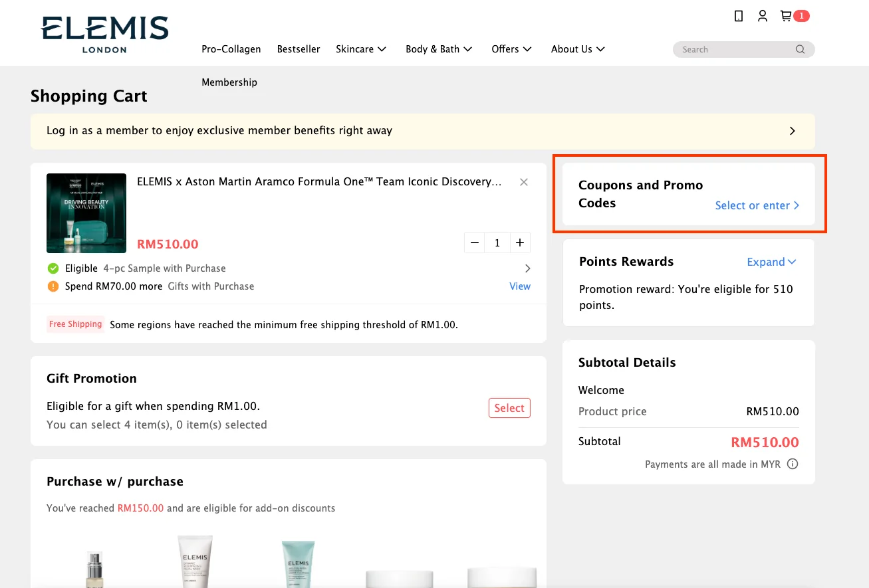The height and width of the screenshot is (588, 869).
Task: Click the quantity field showing 1
Action: coord(497,243)
